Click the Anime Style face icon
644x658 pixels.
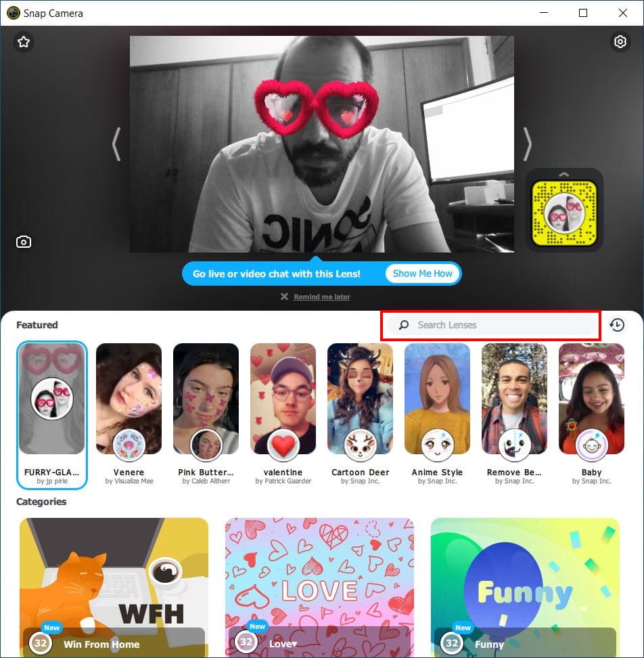[438, 445]
